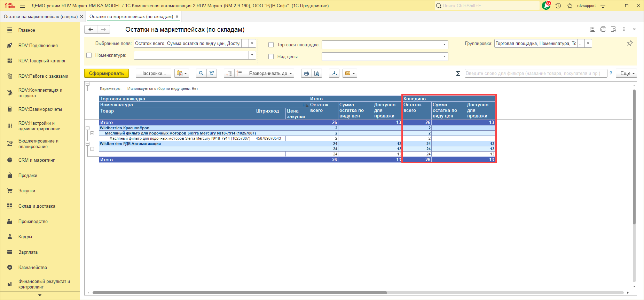
Task: Check the Вид цены filter checkbox
Action: [271, 56]
